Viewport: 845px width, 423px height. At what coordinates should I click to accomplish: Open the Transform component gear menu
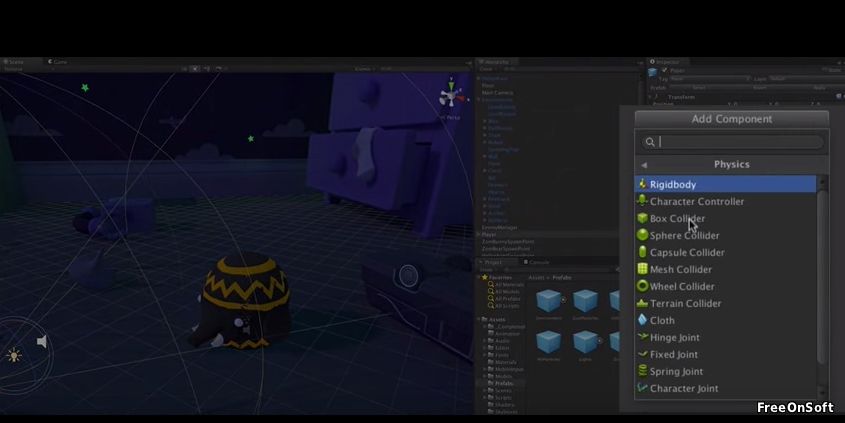(x=840, y=96)
